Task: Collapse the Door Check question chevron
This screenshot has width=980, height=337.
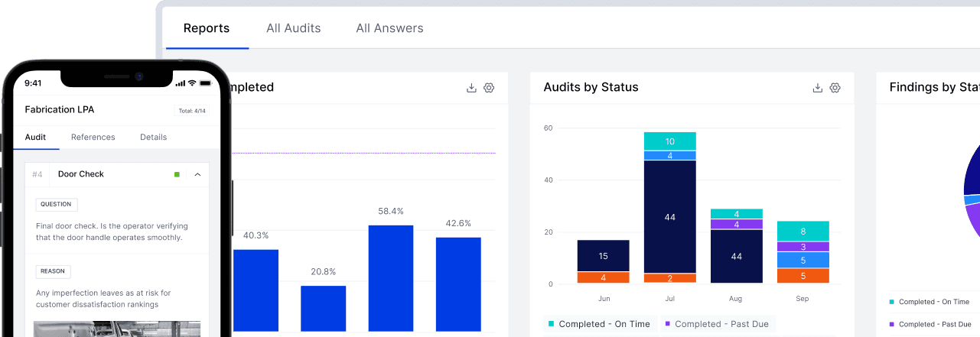Action: tap(197, 175)
